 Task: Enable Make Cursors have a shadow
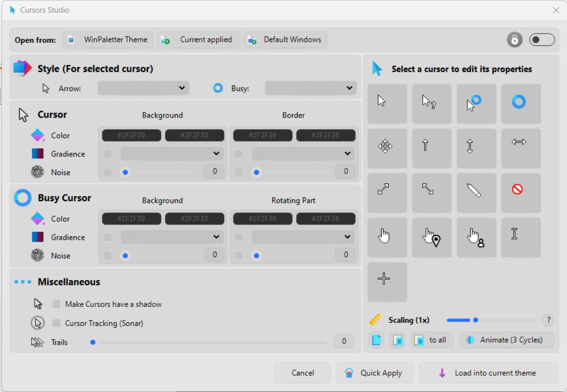click(x=57, y=304)
